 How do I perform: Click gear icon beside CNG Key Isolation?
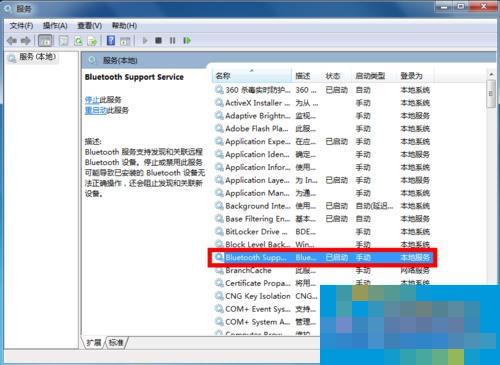coord(219,296)
